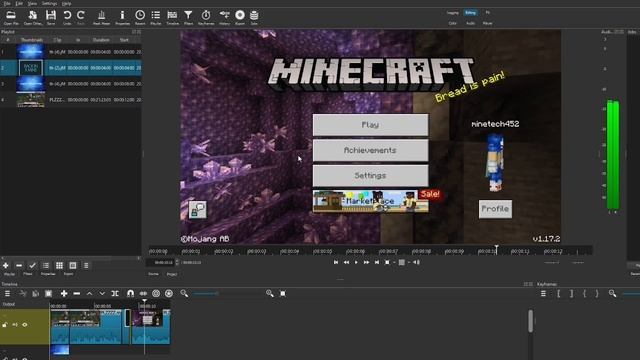
Task: Switch to the Project player tab
Action: point(172,274)
